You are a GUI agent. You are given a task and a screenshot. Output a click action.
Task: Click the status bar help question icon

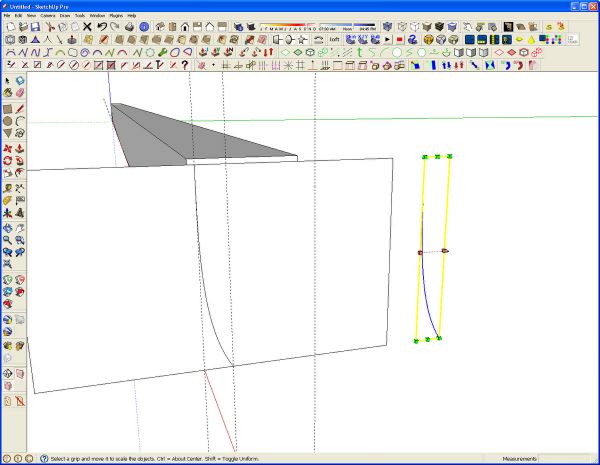pos(44,458)
